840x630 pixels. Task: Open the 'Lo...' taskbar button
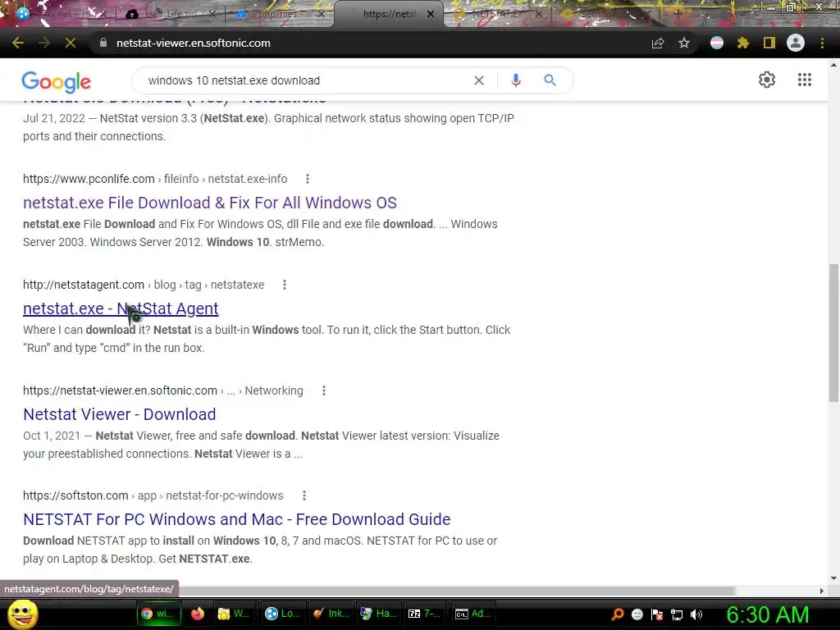(x=282, y=614)
